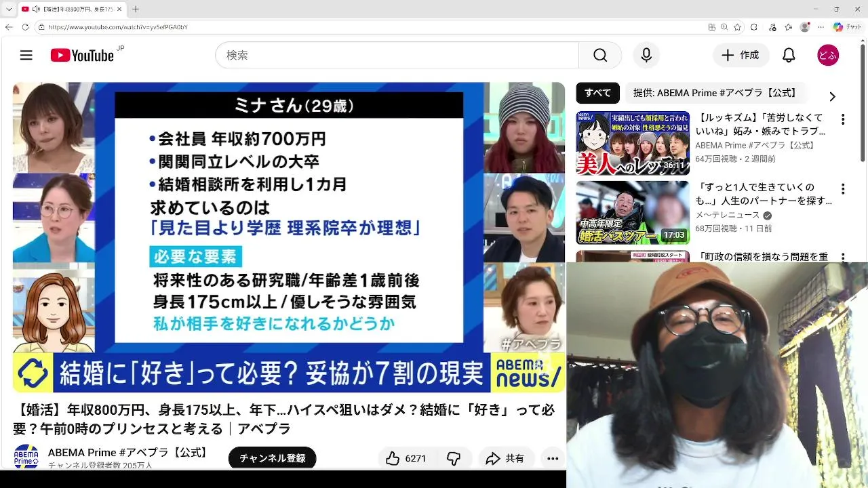Open the notifications bell
Screen dimensions: 868x488
(789, 55)
